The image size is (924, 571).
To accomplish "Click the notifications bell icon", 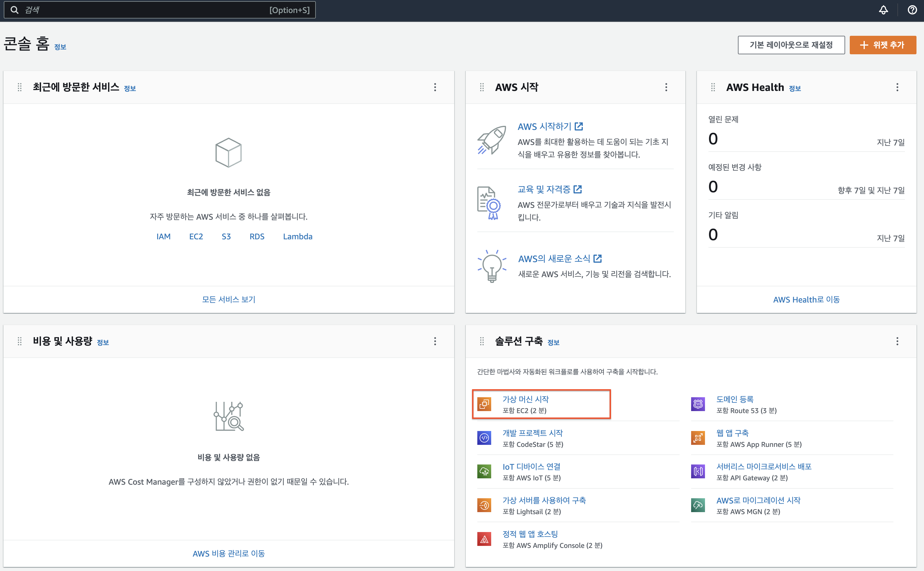I will click(883, 10).
